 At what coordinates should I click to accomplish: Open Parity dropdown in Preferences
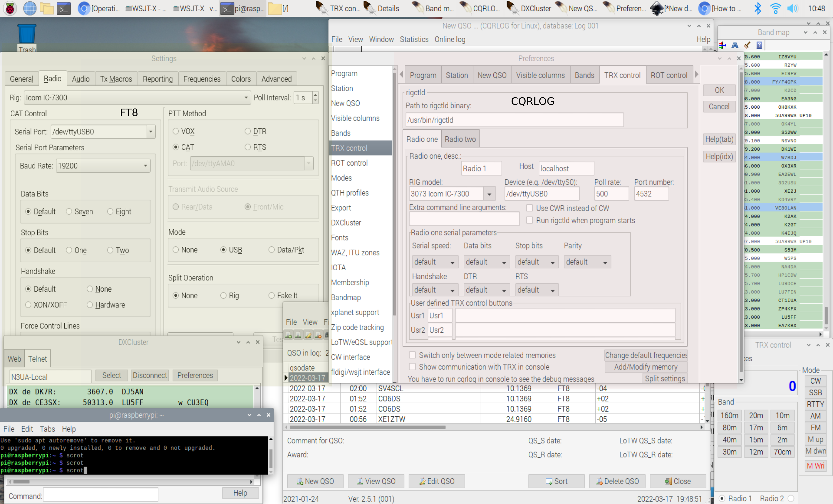coord(587,262)
